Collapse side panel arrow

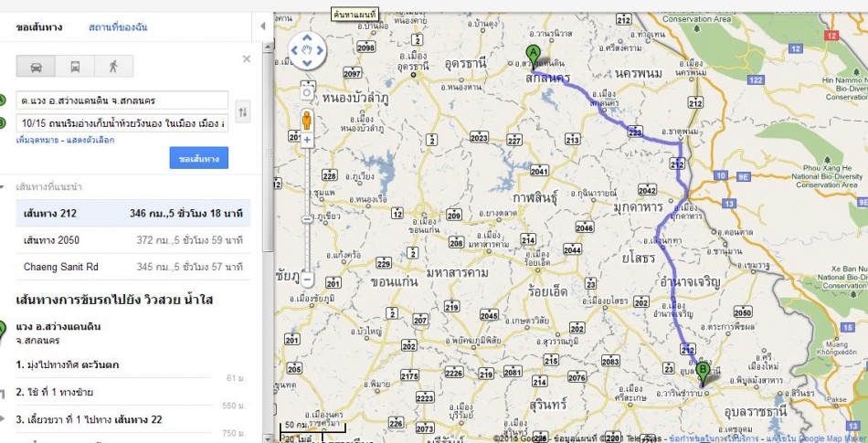pos(263,26)
